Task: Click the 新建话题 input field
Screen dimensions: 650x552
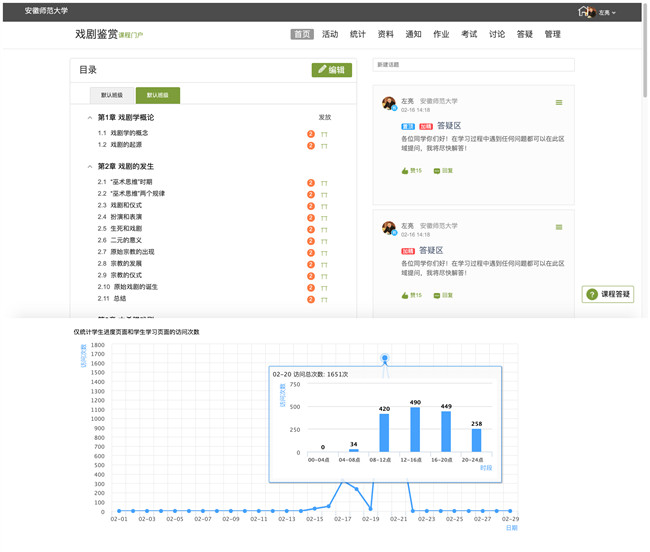Action: [473, 65]
